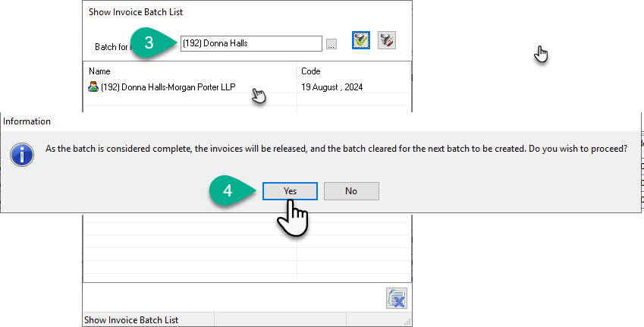The width and height of the screenshot is (644, 327).
Task: Click the user icon beside Donna Halls-Morgan Porter LLP
Action: pos(93,86)
